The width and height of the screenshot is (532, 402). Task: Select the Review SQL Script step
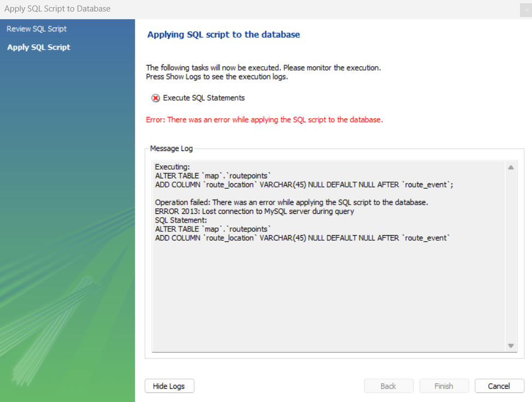pyautogui.click(x=36, y=29)
